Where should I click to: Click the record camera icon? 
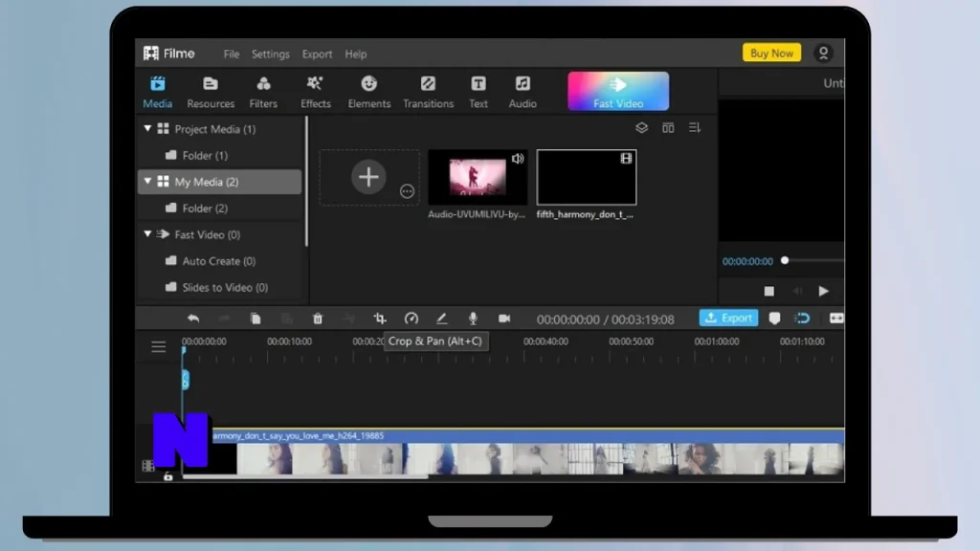pos(504,319)
